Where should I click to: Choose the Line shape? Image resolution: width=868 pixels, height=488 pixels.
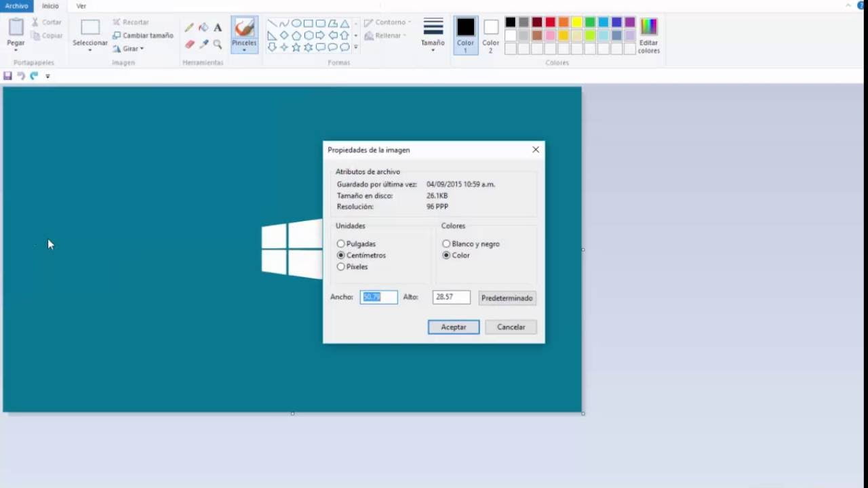point(272,23)
